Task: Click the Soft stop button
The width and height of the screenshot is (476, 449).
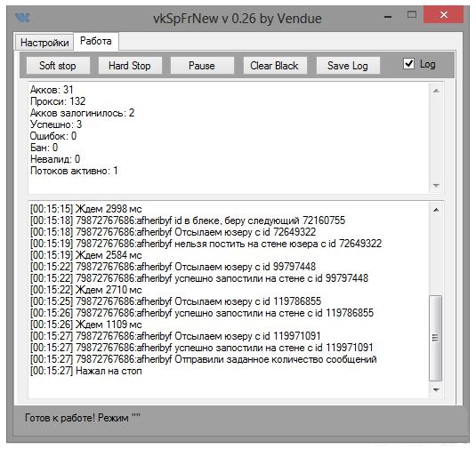Action: click(58, 66)
